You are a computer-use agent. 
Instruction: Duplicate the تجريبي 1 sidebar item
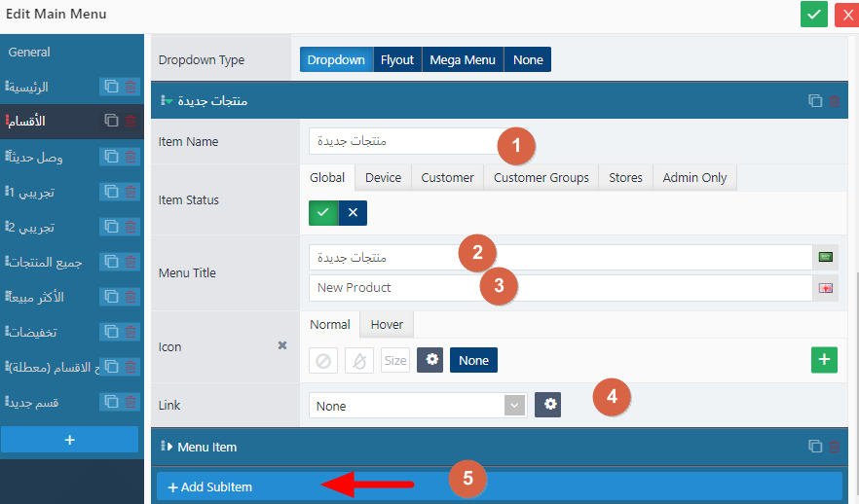[x=111, y=192]
